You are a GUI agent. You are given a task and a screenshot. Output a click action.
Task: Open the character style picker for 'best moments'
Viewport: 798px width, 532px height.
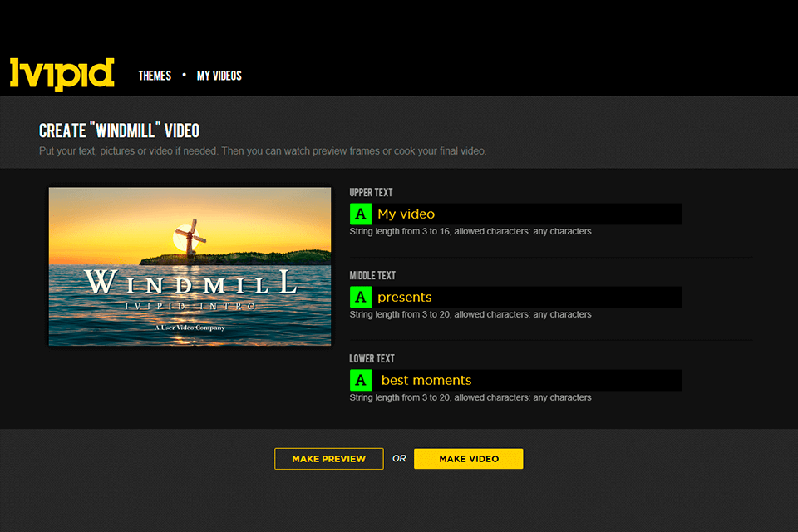[360, 380]
